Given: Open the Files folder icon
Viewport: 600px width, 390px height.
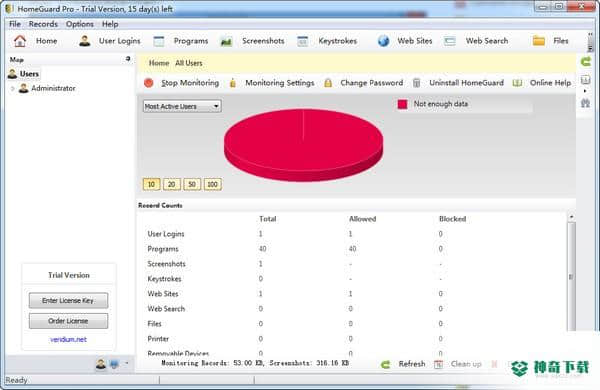Looking at the screenshot, I should (x=539, y=41).
